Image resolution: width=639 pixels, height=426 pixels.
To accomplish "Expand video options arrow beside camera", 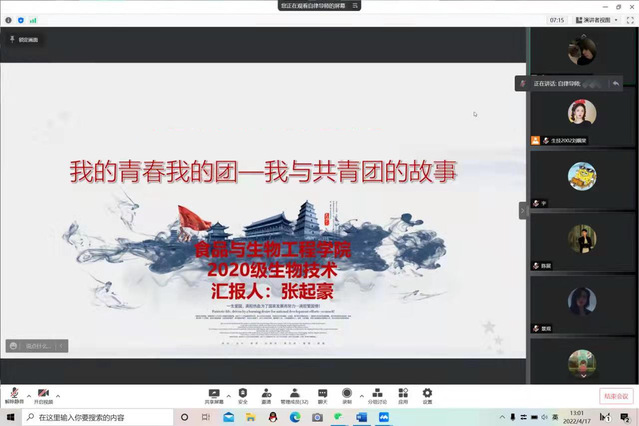I will (58, 394).
